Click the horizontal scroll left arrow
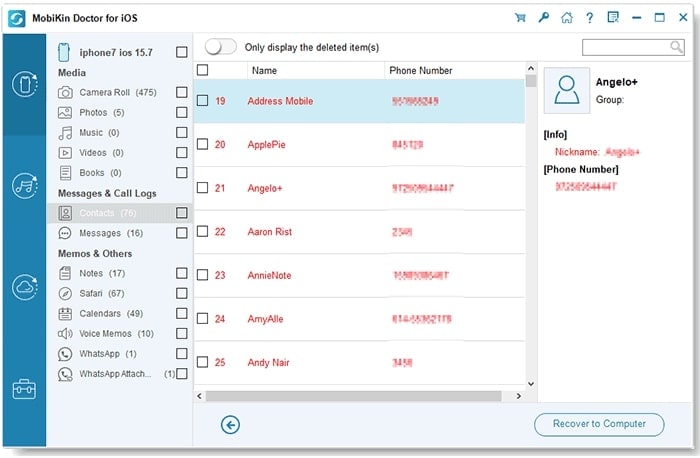The height and width of the screenshot is (458, 700). (199, 396)
